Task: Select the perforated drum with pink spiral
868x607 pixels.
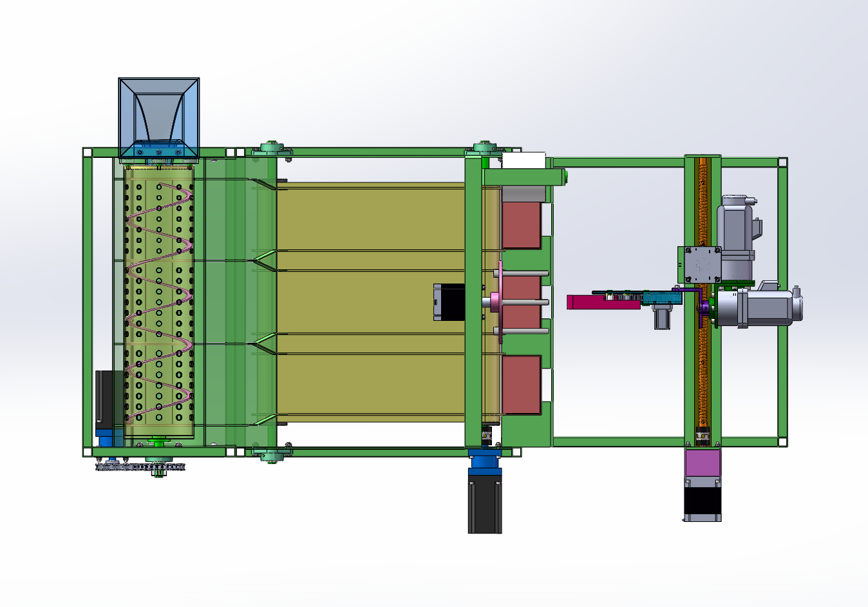Action: point(159,303)
